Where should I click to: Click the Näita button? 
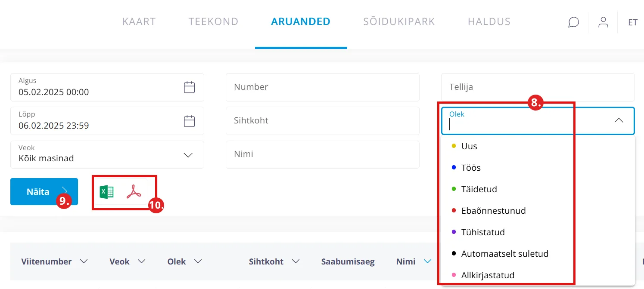44,192
